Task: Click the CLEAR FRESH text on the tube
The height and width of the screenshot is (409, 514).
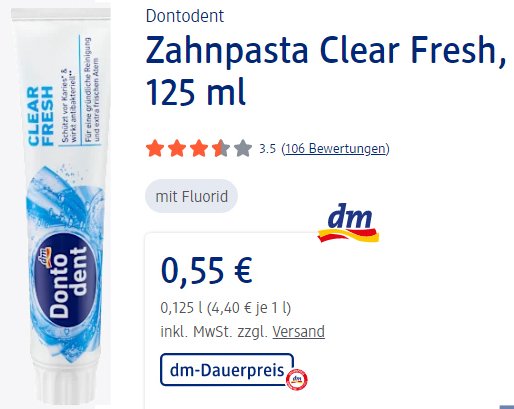Action: (x=41, y=116)
